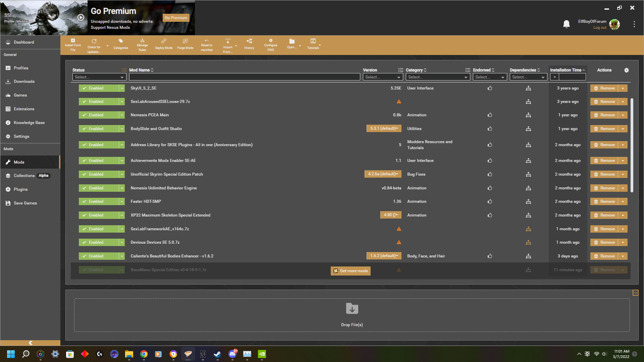This screenshot has width=644, height=362.
Task: Toggle Enabled status of Faster HDT-SMP
Action: click(x=99, y=201)
